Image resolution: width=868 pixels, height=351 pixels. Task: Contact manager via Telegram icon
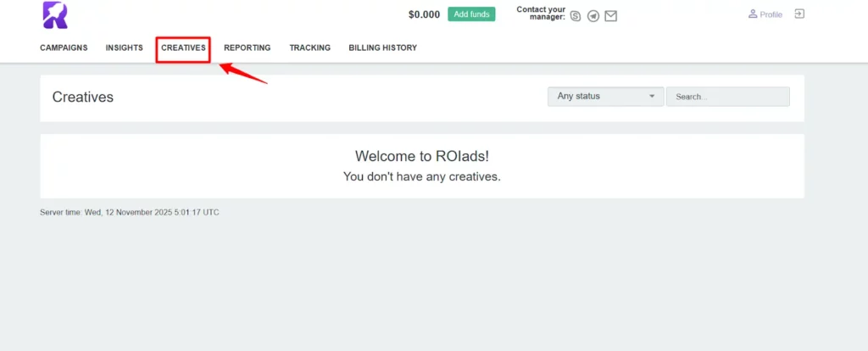(x=593, y=17)
